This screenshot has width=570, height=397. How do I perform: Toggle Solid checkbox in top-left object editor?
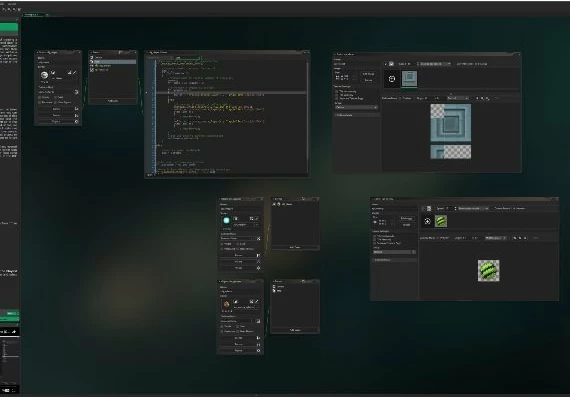click(55, 97)
